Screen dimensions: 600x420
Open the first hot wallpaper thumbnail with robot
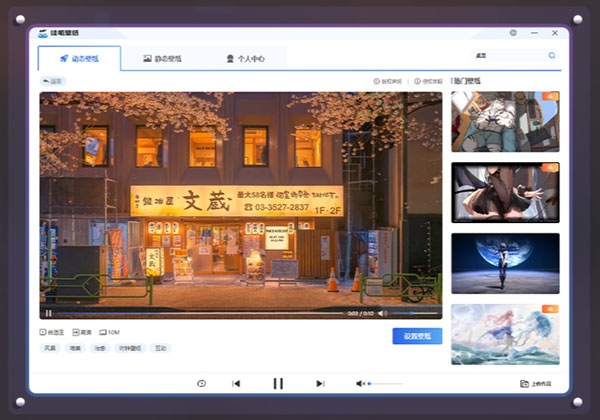coord(505,122)
